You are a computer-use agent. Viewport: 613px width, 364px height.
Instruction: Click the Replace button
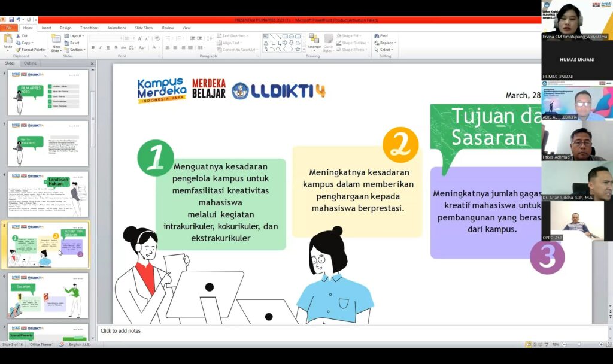click(x=385, y=43)
